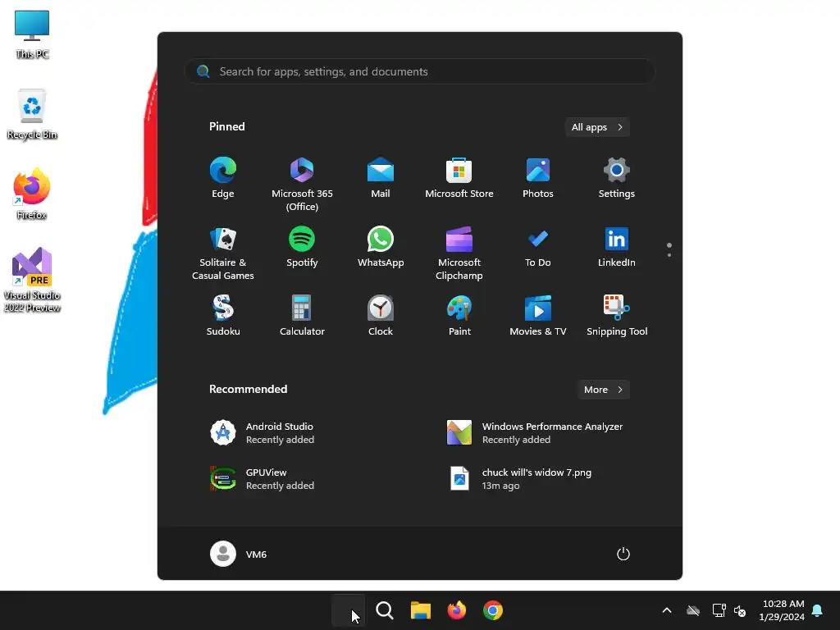Launch Microsoft 365 (Office)
This screenshot has width=840, height=630.
(x=302, y=185)
